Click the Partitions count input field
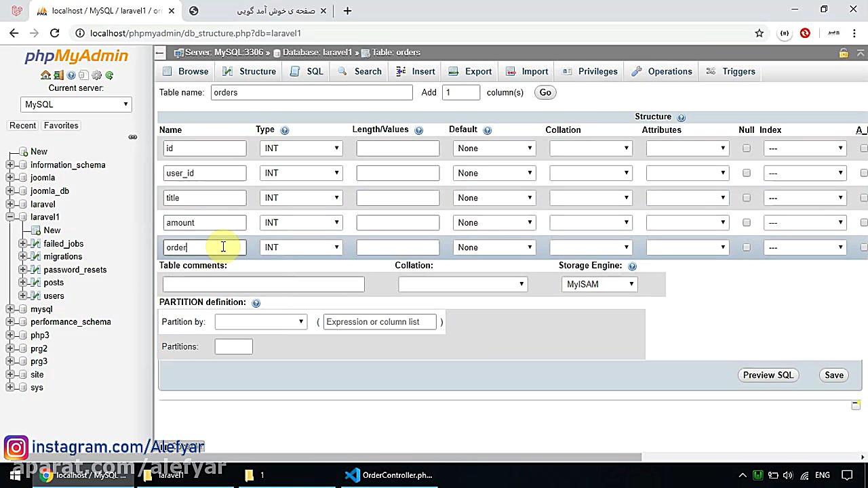 tap(233, 347)
